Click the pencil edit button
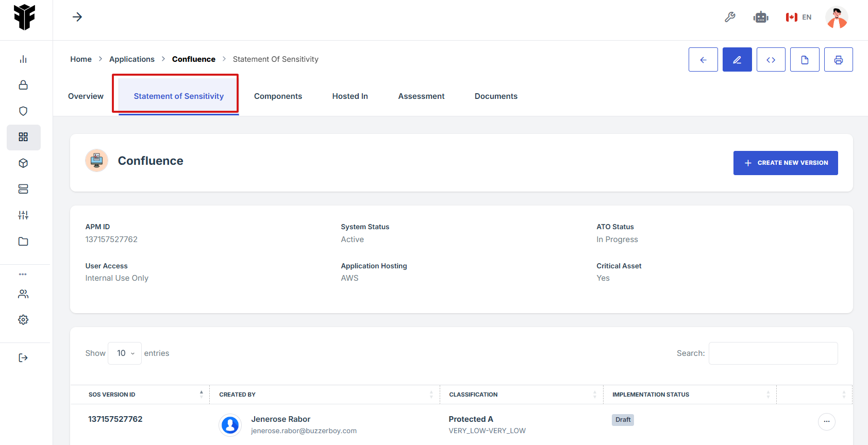 pyautogui.click(x=737, y=60)
